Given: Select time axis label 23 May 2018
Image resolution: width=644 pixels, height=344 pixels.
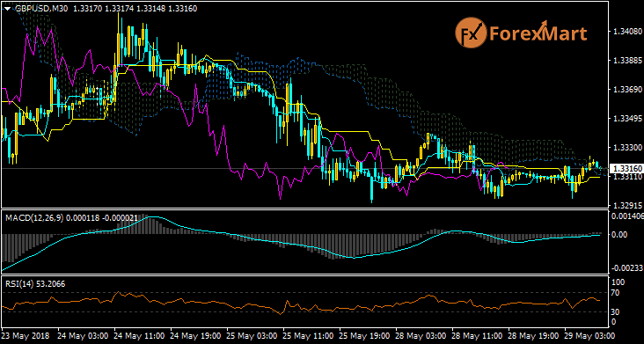Looking at the screenshot, I should click(26, 335).
